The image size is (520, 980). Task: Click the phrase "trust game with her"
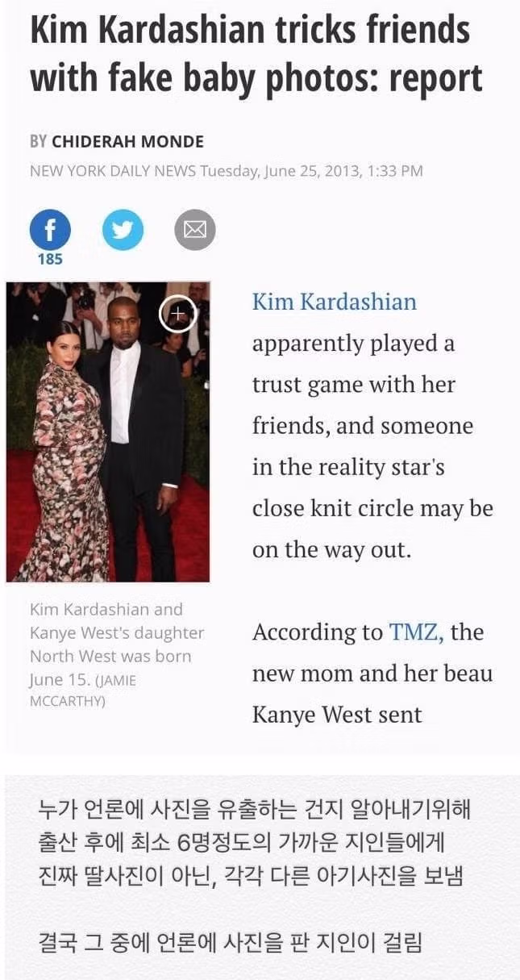[x=354, y=386]
